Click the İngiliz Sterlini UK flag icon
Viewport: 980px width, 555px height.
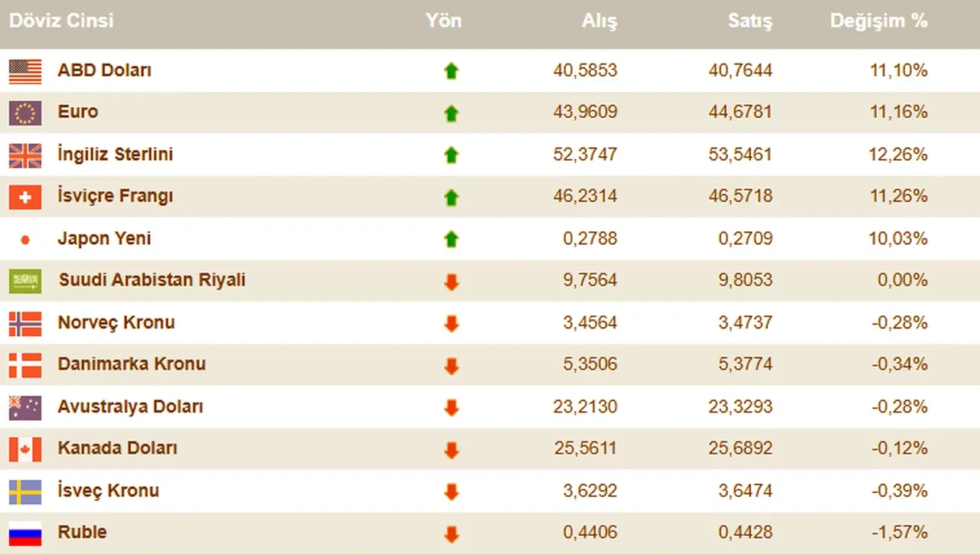point(24,155)
